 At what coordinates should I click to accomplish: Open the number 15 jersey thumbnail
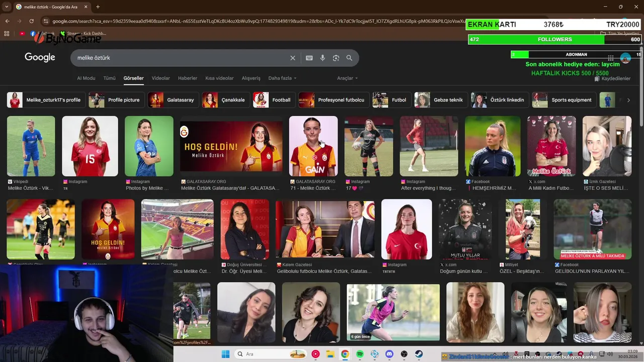click(90, 146)
